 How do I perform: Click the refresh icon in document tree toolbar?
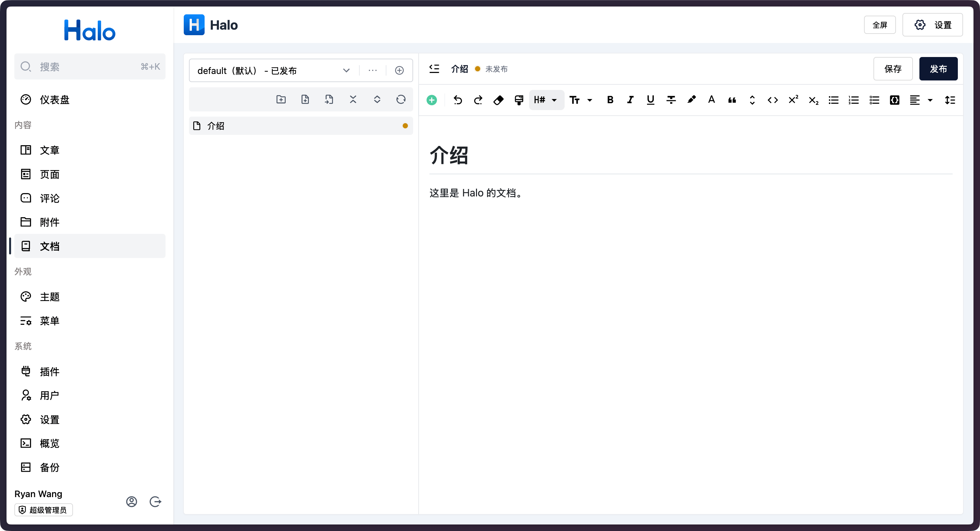click(x=401, y=99)
